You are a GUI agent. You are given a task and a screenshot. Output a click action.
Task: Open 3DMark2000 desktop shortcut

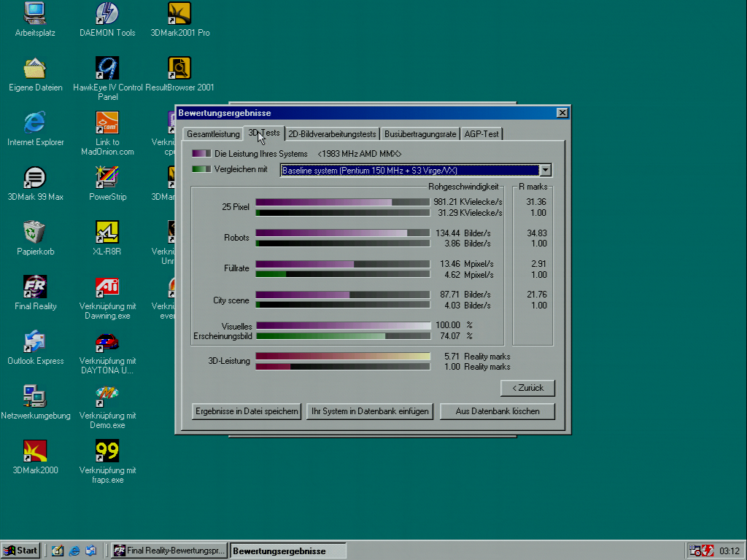35,451
